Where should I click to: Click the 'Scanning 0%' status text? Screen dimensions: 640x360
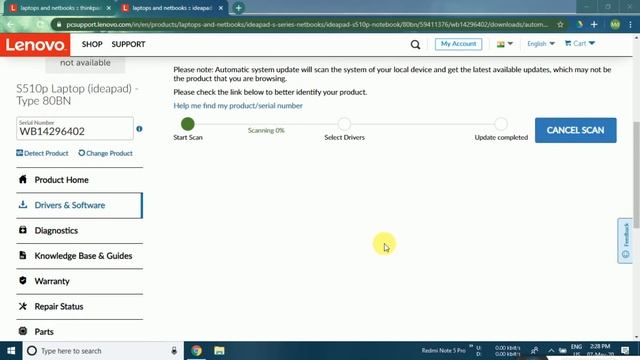266,130
